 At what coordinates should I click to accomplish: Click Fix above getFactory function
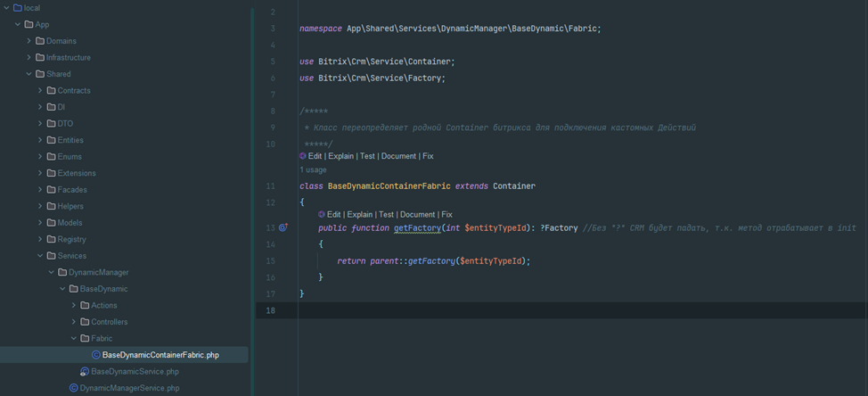pos(446,214)
